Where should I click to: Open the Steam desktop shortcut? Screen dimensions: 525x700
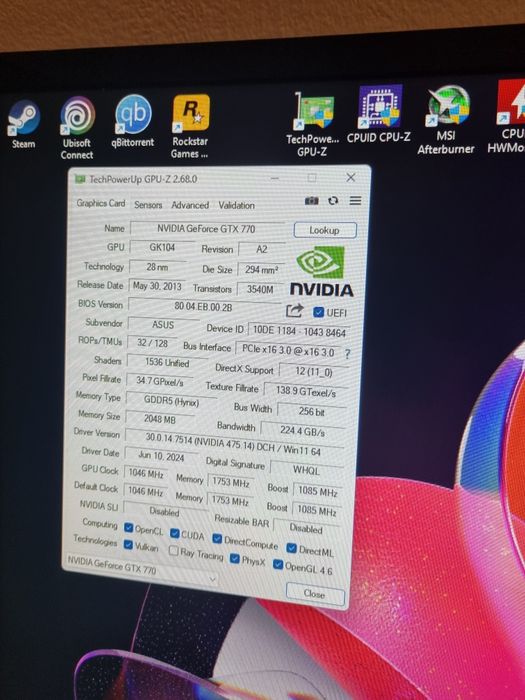click(24, 124)
